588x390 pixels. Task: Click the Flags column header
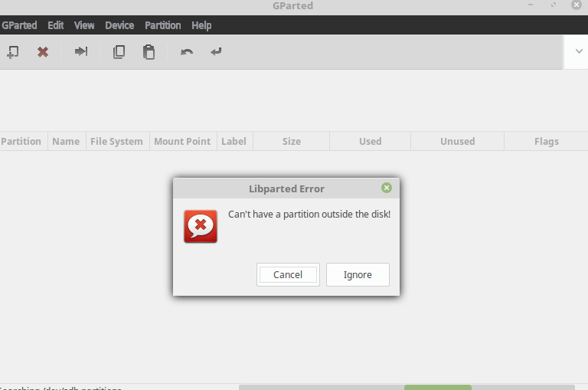coord(546,141)
